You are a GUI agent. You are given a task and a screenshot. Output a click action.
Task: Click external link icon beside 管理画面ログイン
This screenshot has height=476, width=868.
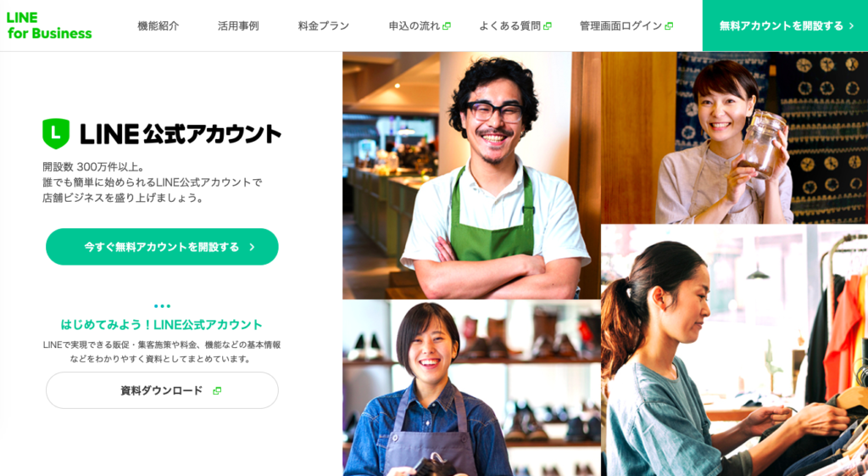coord(669,26)
